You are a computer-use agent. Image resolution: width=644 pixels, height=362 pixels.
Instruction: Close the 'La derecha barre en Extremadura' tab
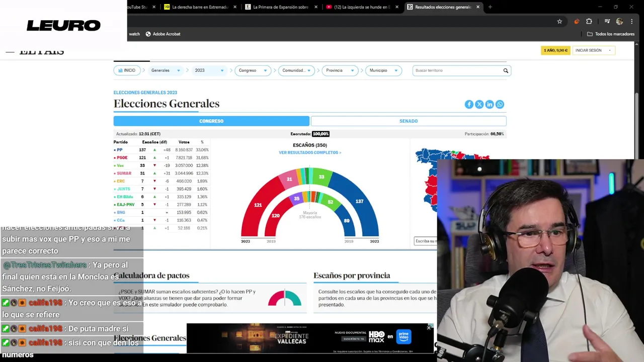[235, 7]
